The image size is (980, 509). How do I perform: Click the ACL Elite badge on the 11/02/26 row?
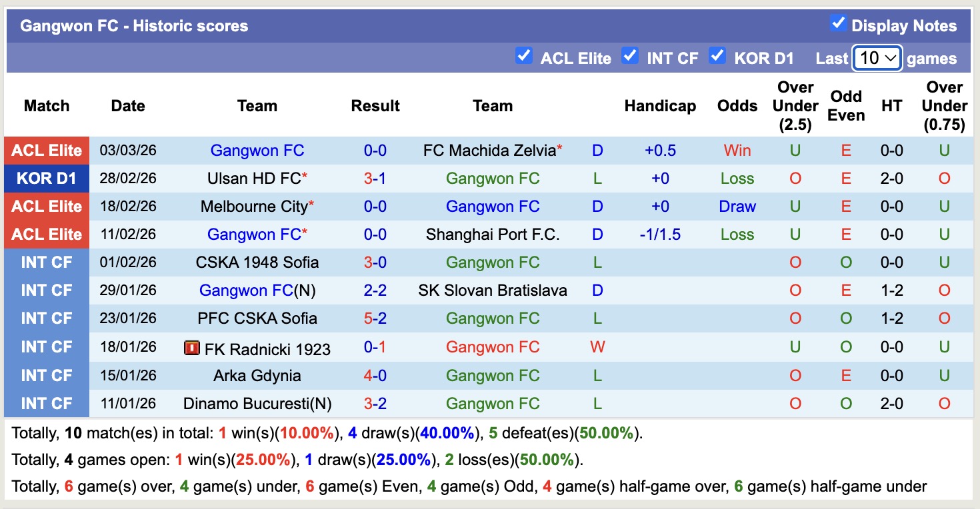click(x=46, y=234)
